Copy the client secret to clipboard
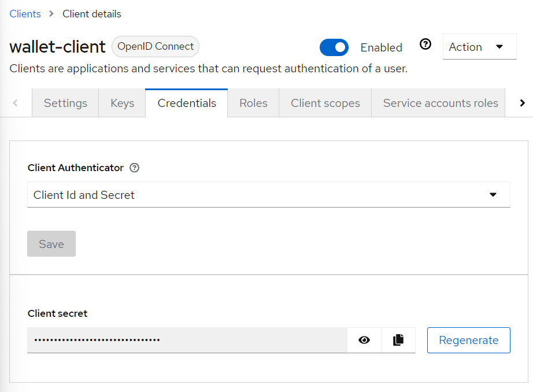The height and width of the screenshot is (392, 533). pos(398,340)
